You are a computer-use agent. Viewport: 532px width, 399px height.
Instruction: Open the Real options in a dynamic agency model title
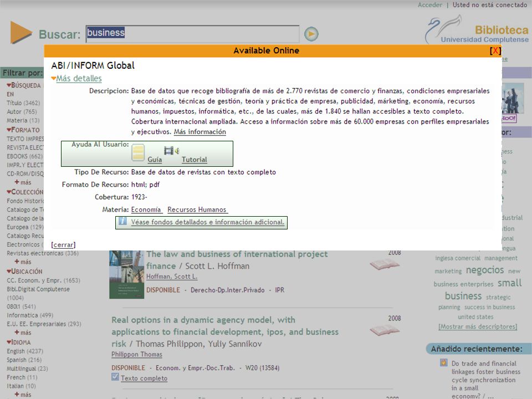[225, 331]
